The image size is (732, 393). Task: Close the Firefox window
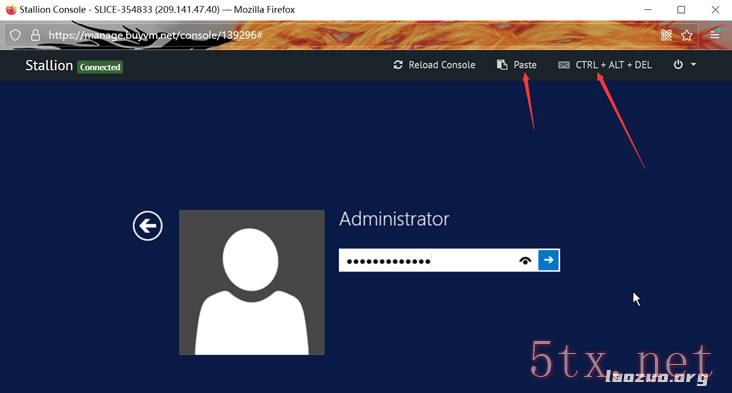click(x=715, y=9)
